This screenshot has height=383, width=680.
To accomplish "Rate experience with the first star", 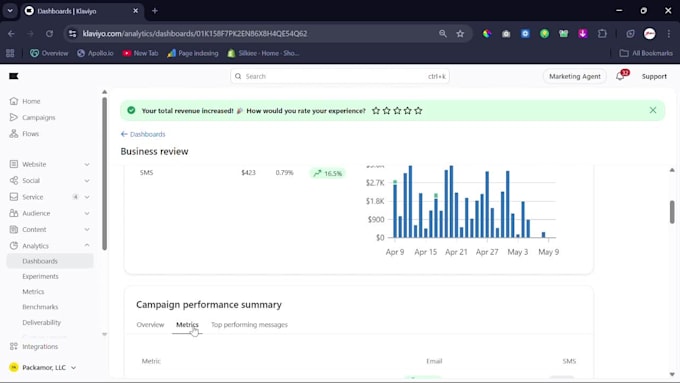I will pos(376,111).
